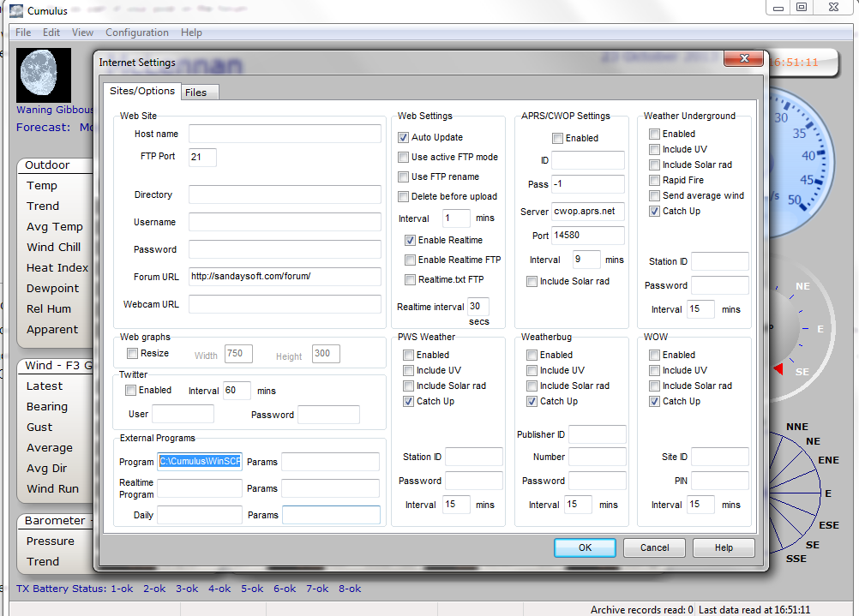Image resolution: width=859 pixels, height=616 pixels.
Task: Click the Host name input field
Action: coord(285,134)
